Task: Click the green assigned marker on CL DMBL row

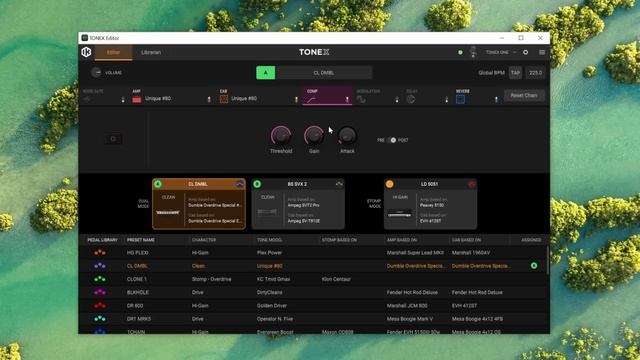Action: click(x=534, y=266)
